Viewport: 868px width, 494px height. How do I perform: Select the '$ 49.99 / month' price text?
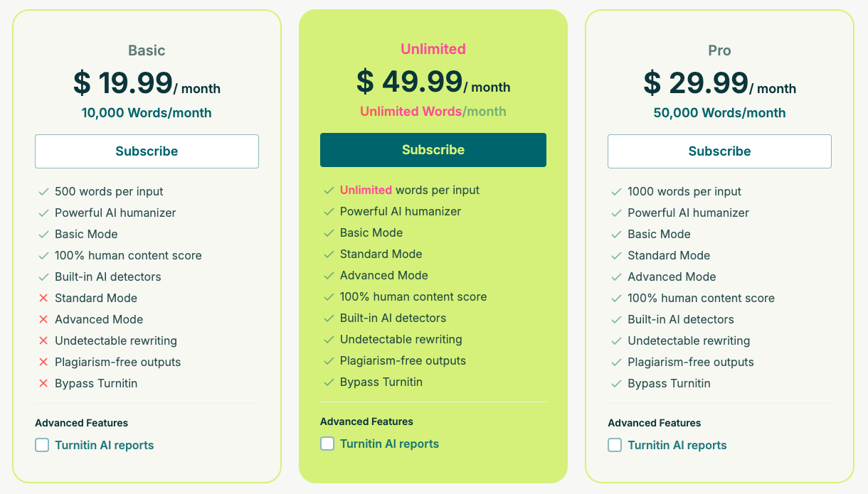click(x=433, y=80)
